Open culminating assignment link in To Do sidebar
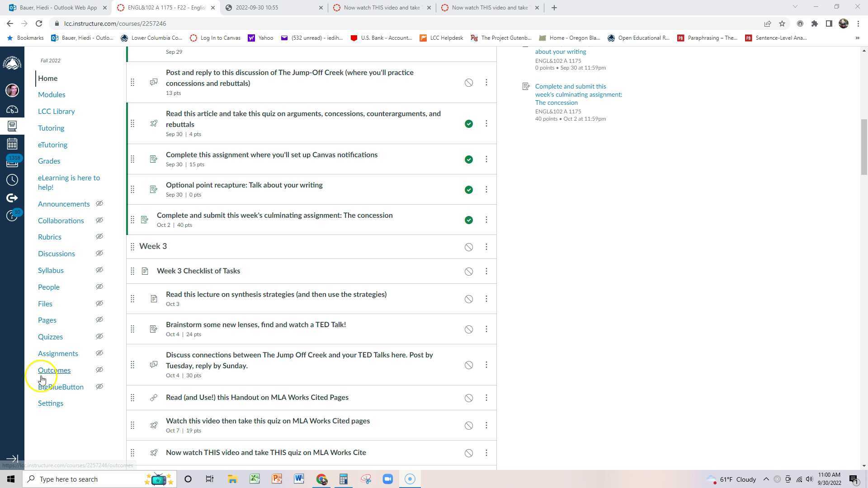The height and width of the screenshot is (488, 868). coord(578,94)
